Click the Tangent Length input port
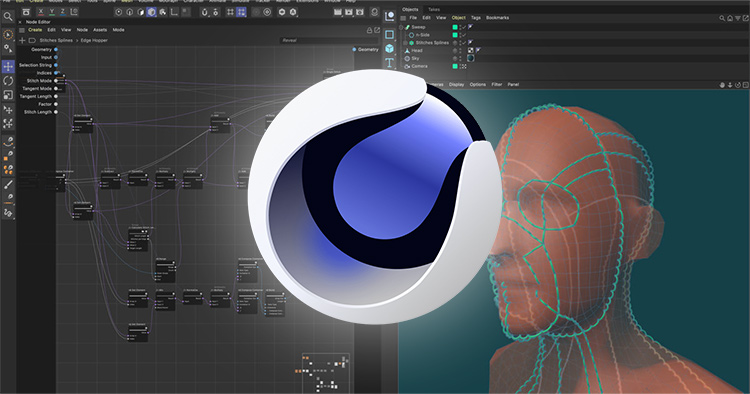The image size is (750, 394). coord(56,97)
